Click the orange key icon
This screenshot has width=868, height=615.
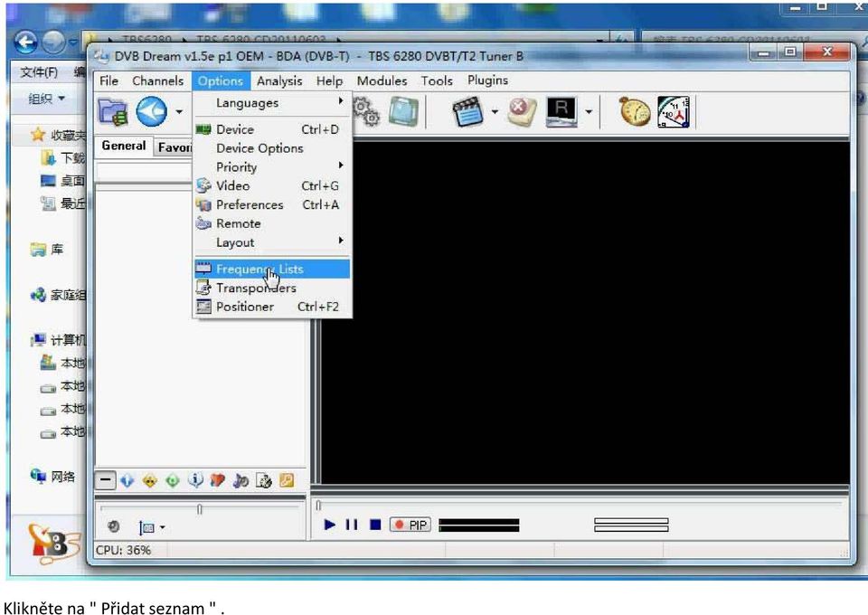point(287,480)
